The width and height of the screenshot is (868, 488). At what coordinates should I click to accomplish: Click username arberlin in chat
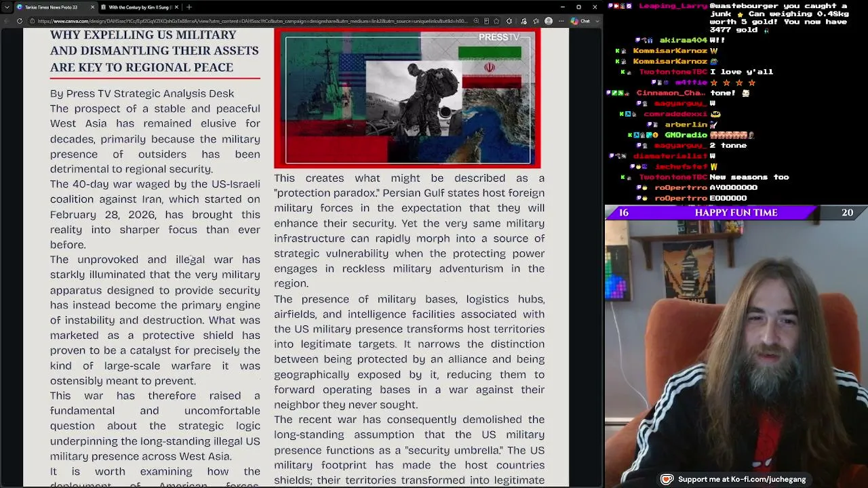[686, 125]
